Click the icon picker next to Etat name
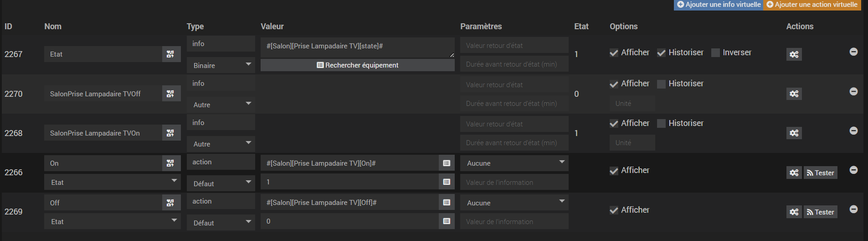The height and width of the screenshot is (241, 868). [x=170, y=54]
